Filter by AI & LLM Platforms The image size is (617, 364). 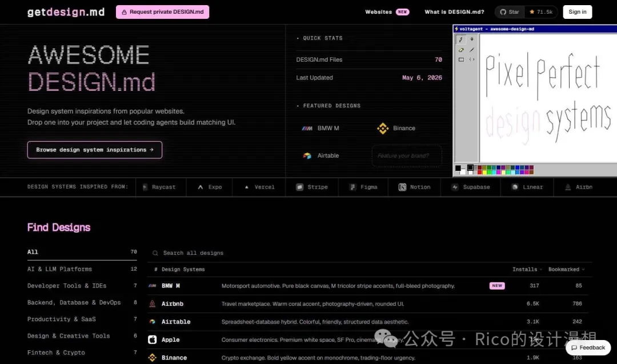pyautogui.click(x=82, y=269)
